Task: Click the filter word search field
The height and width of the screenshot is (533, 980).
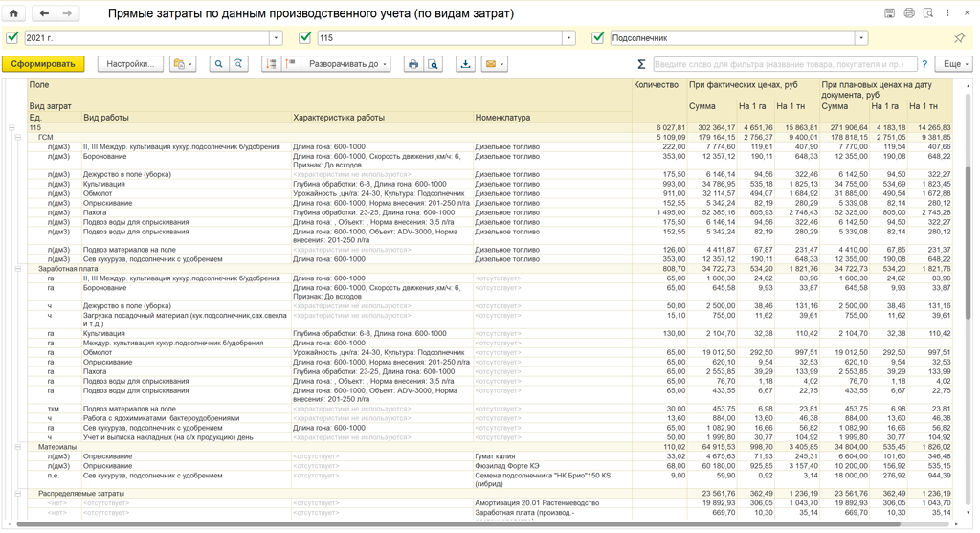Action: pyautogui.click(x=785, y=64)
